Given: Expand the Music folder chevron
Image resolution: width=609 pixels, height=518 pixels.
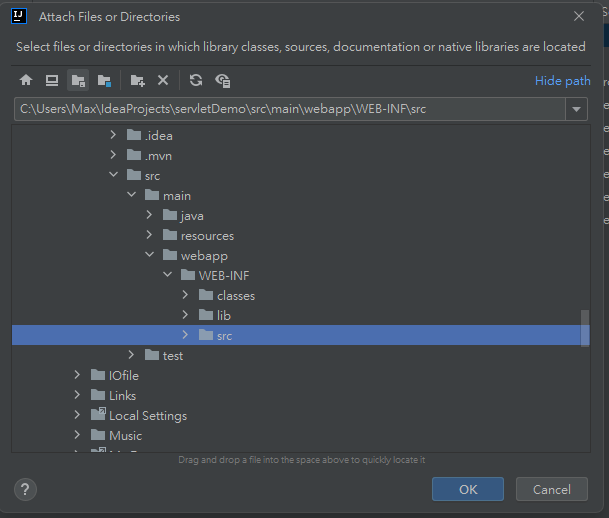Looking at the screenshot, I should (x=77, y=435).
